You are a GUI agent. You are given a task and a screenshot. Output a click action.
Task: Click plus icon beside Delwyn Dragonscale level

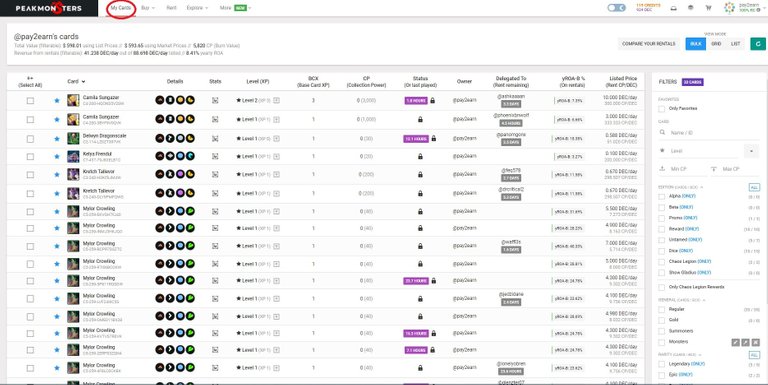(x=276, y=139)
